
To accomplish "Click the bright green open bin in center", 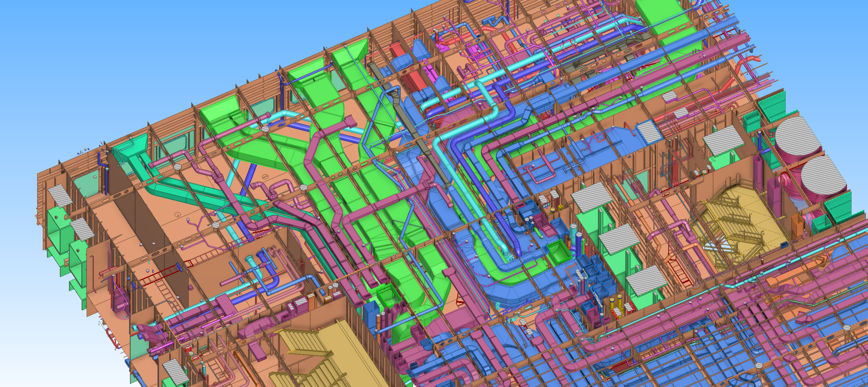I will [560, 252].
